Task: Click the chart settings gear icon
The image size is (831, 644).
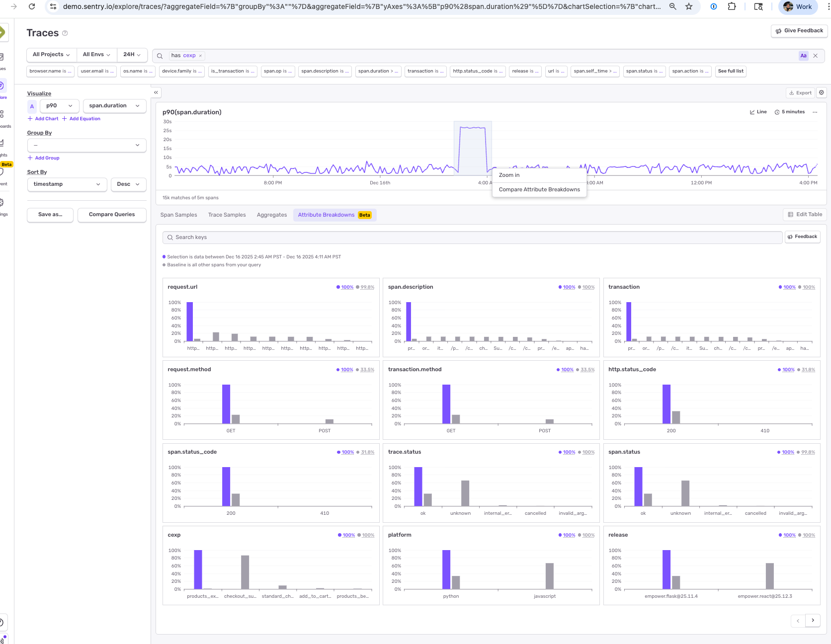Action: click(822, 92)
